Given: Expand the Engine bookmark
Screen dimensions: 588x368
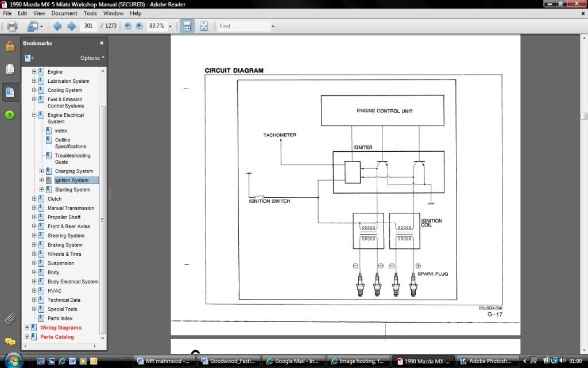Looking at the screenshot, I should tap(34, 71).
